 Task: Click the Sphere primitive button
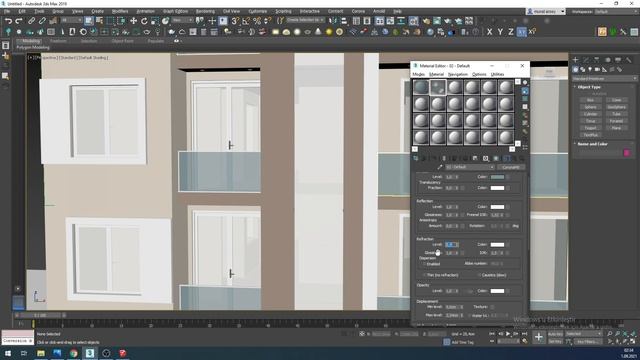(x=590, y=107)
